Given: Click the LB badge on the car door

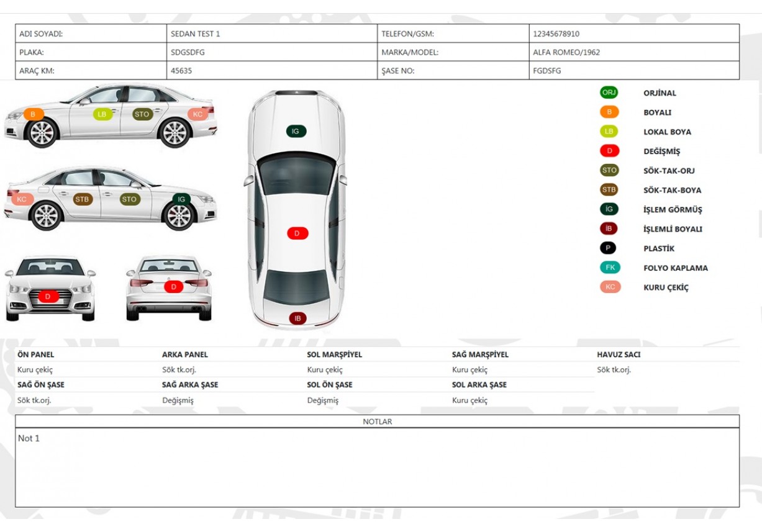Looking at the screenshot, I should (x=102, y=114).
